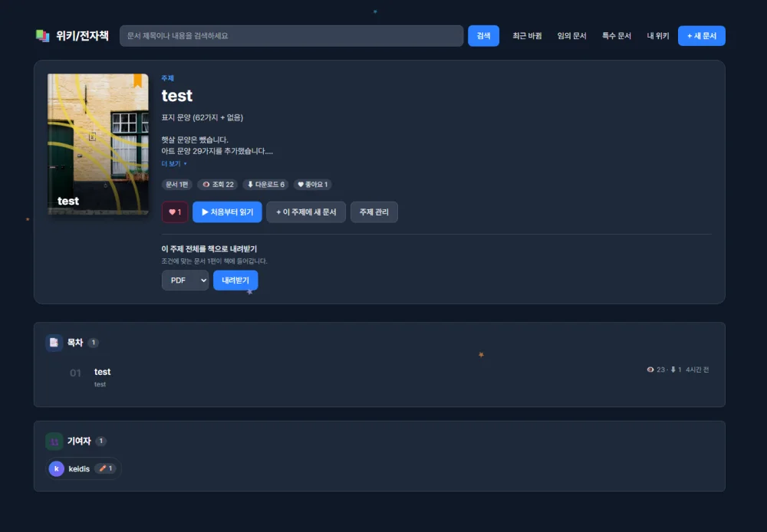This screenshot has height=532, width=767.
Task: Click the keidis avatar icon
Action: pyautogui.click(x=56, y=468)
